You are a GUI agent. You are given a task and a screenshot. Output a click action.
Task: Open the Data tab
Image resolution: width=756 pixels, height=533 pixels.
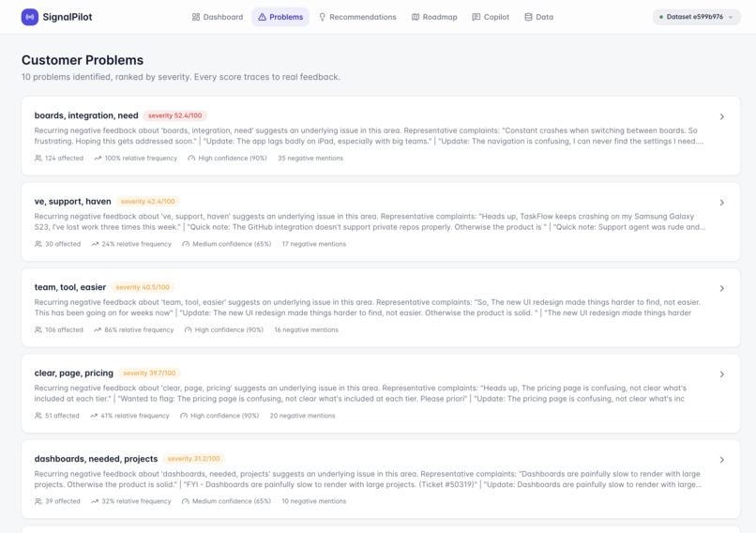click(539, 17)
